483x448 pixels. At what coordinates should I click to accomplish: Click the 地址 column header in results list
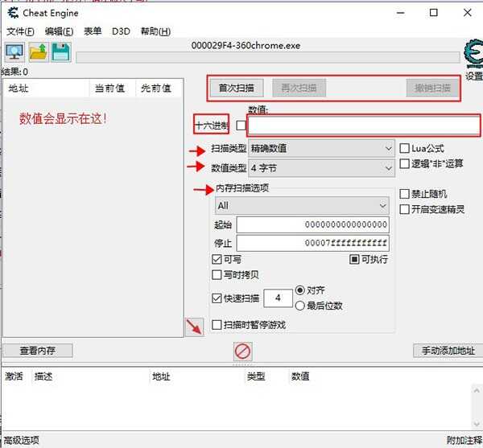(46, 88)
